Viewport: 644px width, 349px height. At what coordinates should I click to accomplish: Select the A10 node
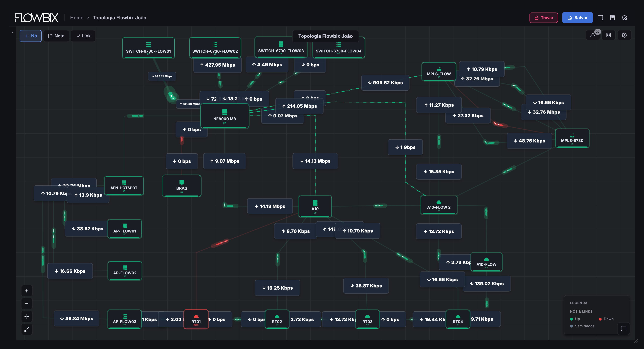click(315, 207)
